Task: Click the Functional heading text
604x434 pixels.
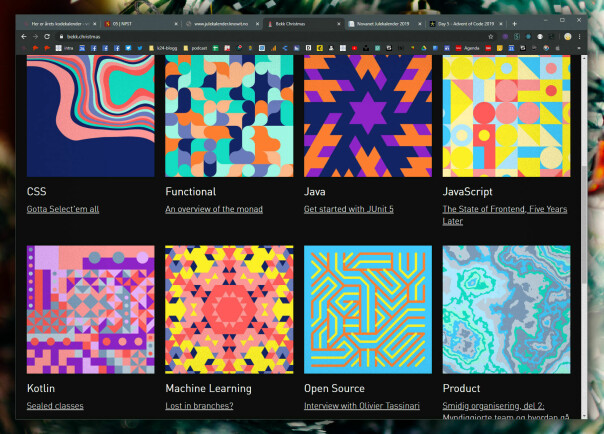Action: click(191, 191)
